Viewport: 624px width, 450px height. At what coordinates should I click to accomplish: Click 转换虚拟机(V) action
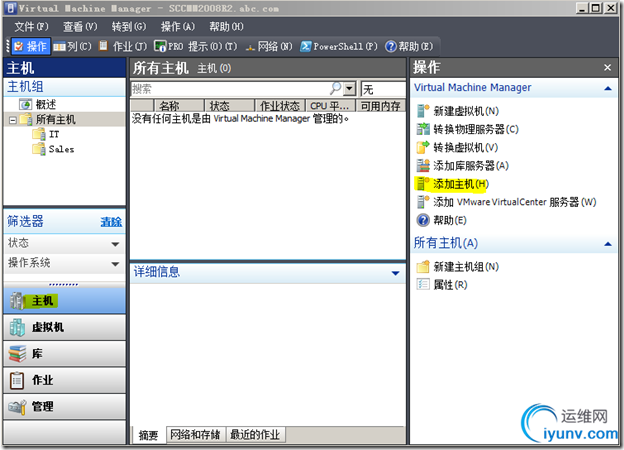tap(457, 148)
